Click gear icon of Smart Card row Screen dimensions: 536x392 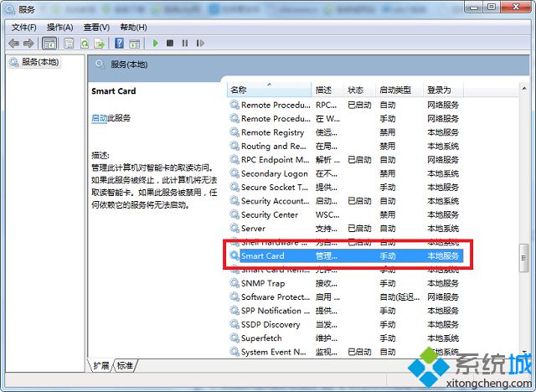coord(234,255)
